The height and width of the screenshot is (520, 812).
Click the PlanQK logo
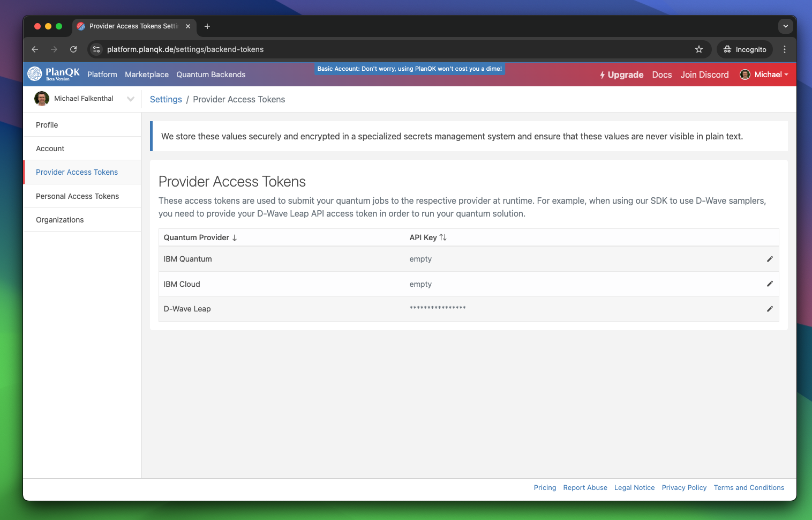pos(54,74)
